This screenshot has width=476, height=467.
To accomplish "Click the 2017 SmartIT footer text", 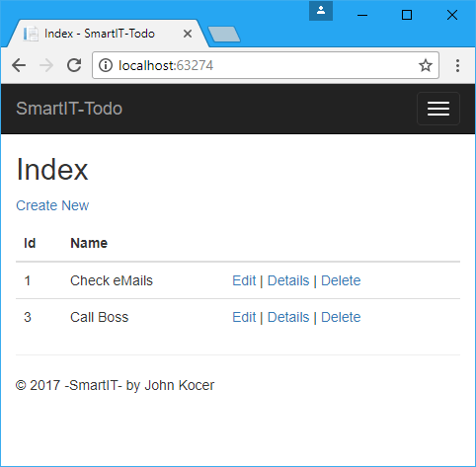I will (x=115, y=385).
